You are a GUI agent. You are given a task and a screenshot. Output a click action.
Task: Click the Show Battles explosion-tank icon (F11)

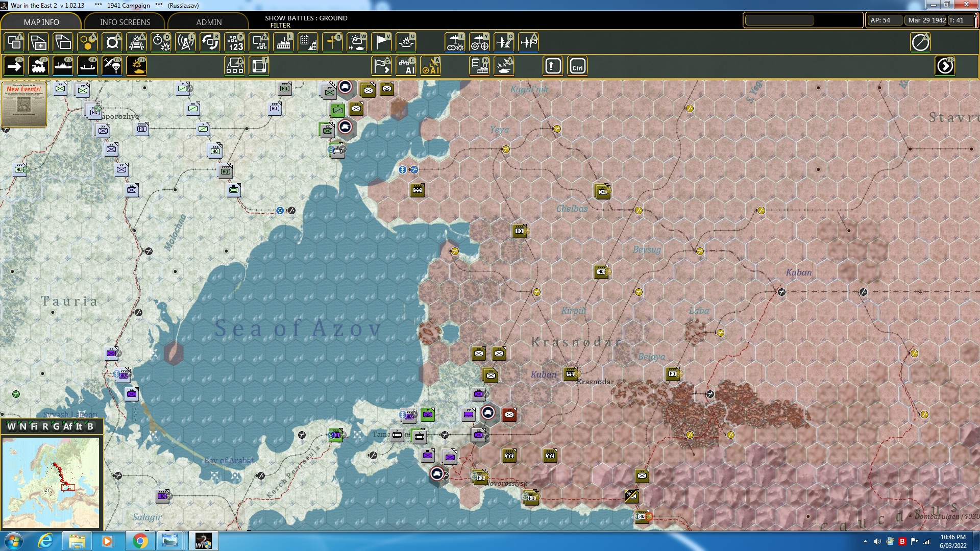136,66
